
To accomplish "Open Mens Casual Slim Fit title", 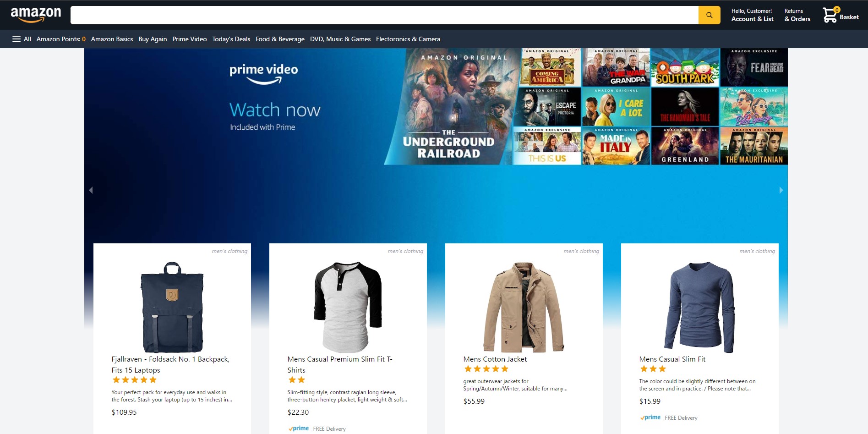I will point(672,359).
